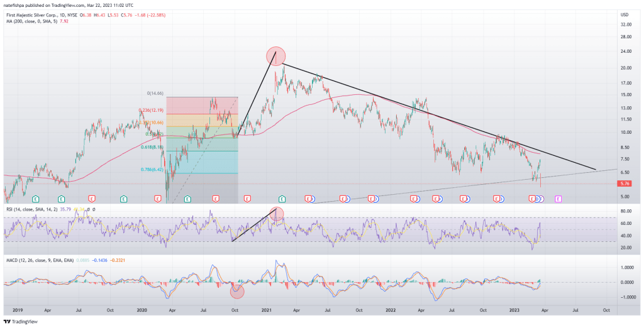This screenshot has width=644, height=328.
Task: Select the First Majestic Silver Corp. symbol title
Action: [x=31, y=14]
